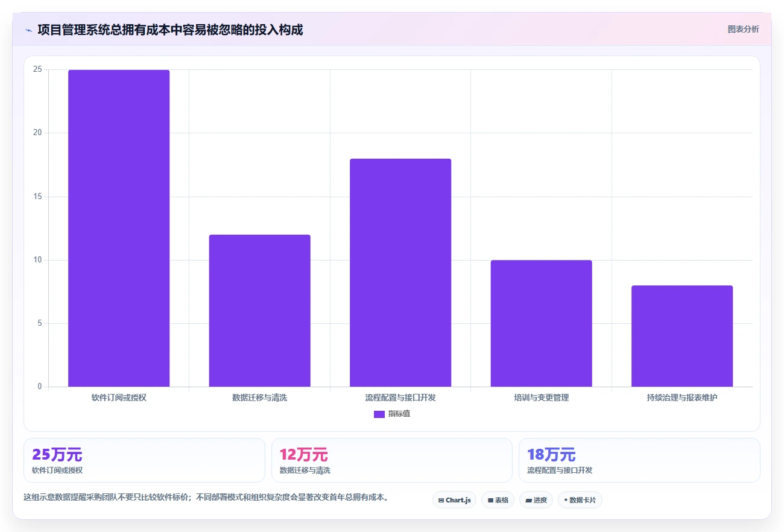Open the 12万元 data card
784x532 pixels.
click(x=392, y=460)
